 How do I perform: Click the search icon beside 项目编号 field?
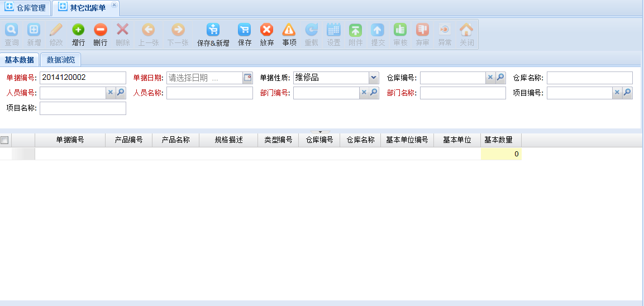(x=627, y=93)
